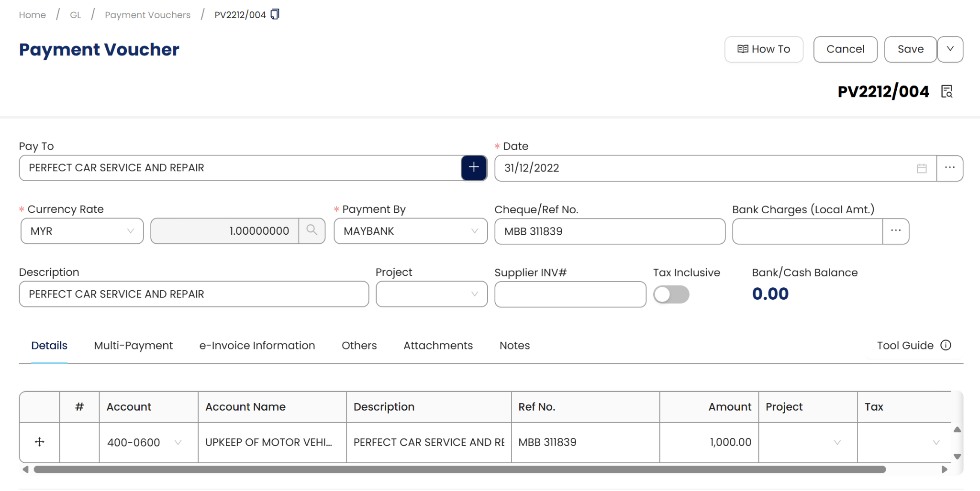The width and height of the screenshot is (980, 491).
Task: Toggle the Tax Inclusive switch
Action: point(671,295)
